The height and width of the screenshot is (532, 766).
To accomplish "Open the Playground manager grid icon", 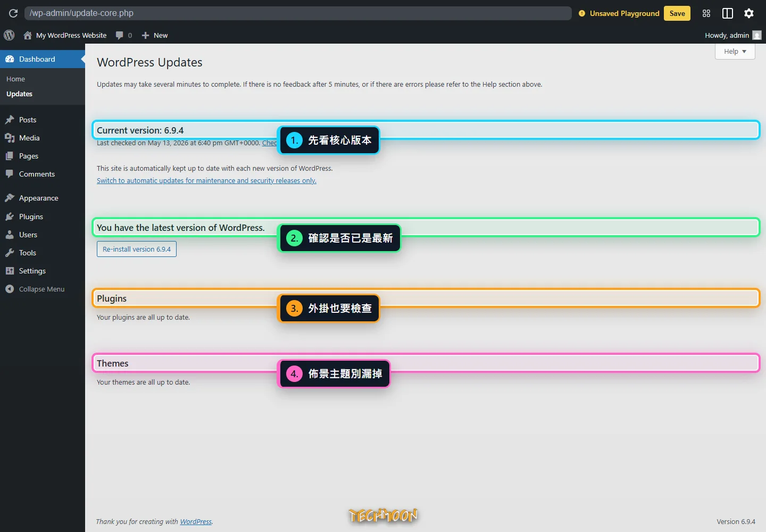I will point(706,13).
